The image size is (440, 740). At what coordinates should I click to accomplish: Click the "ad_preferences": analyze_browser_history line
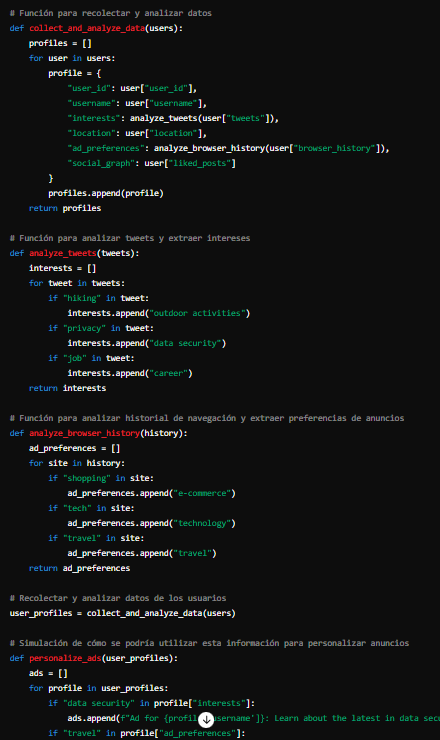click(x=228, y=148)
